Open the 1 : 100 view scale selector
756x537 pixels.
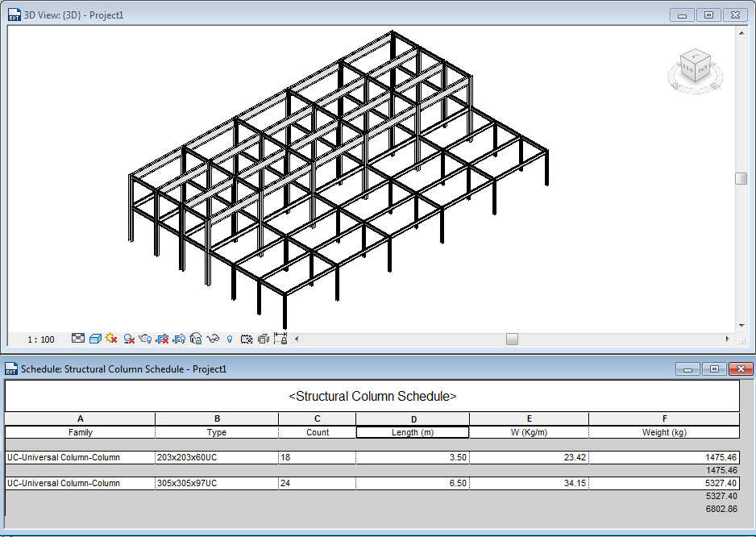click(x=41, y=339)
